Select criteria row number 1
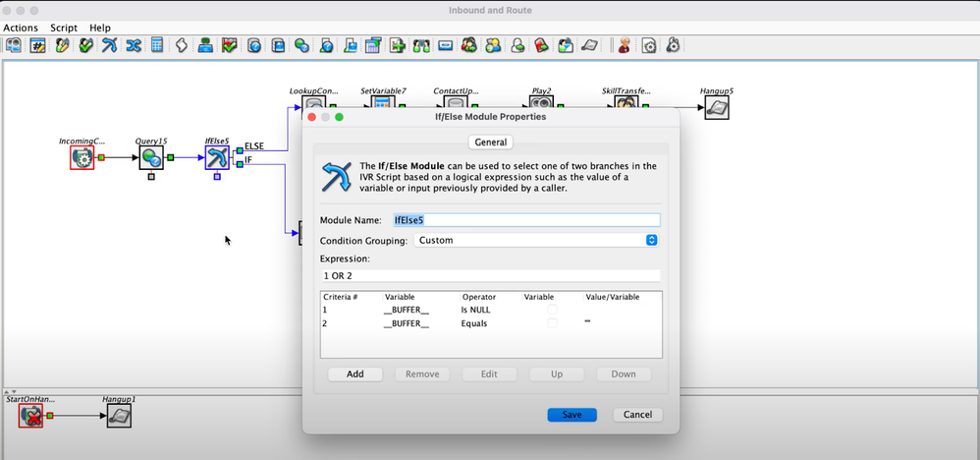This screenshot has height=460, width=980. point(491,310)
